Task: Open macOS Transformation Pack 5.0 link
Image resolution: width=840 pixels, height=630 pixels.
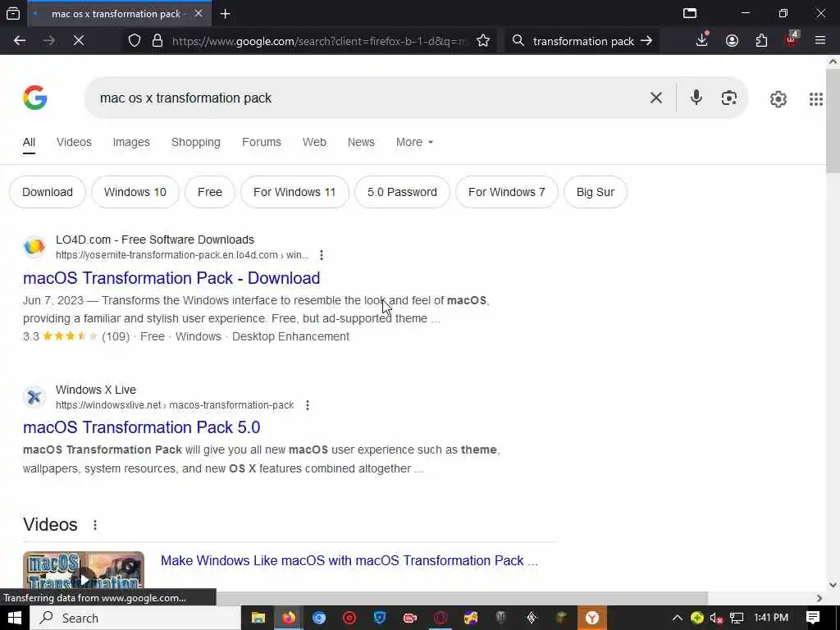Action: click(x=141, y=427)
